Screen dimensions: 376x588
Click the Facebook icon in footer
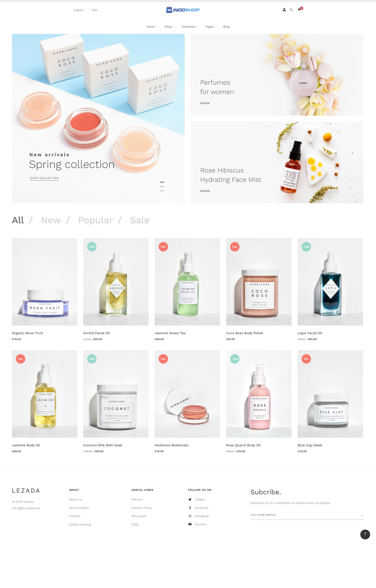[x=190, y=508]
